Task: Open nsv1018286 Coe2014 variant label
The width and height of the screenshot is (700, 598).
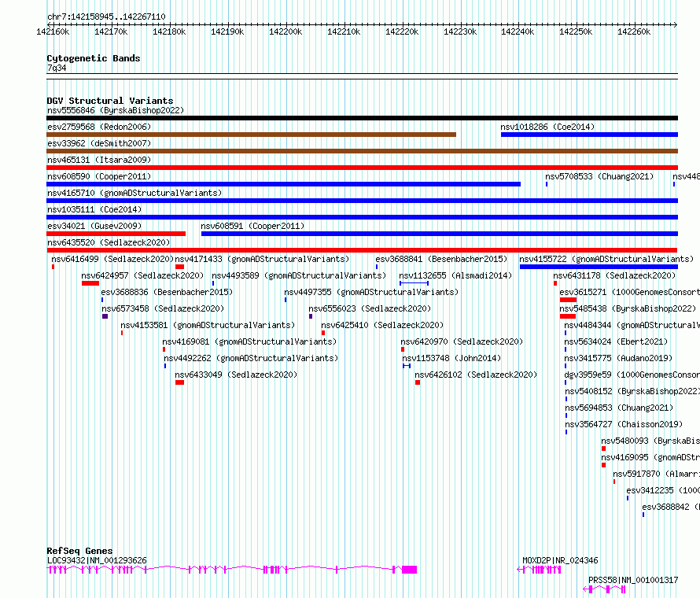Action: click(x=547, y=127)
